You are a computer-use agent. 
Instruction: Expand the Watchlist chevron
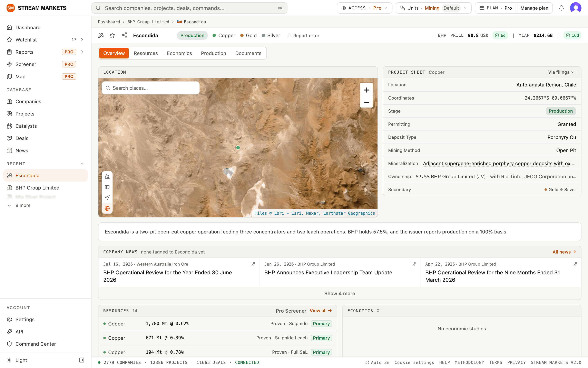point(82,40)
